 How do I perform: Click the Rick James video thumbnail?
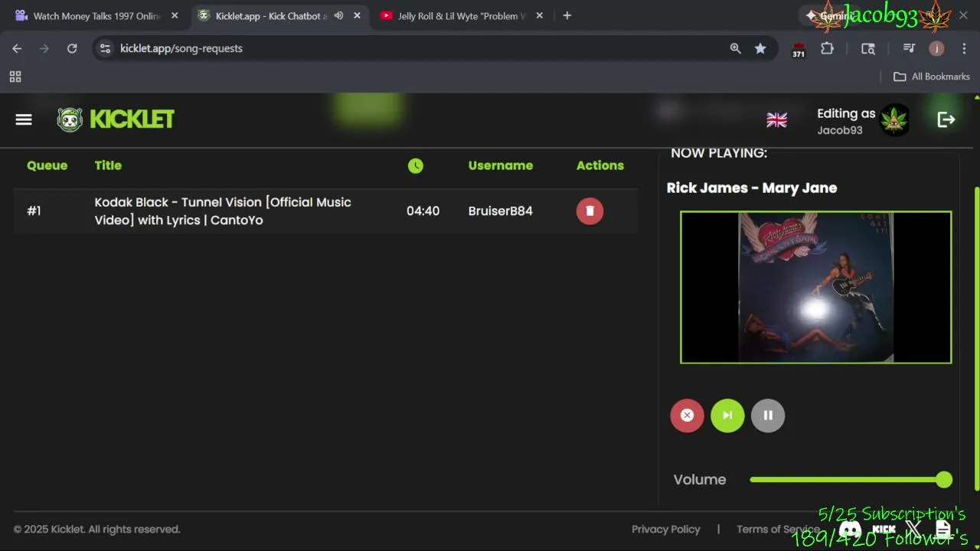pos(816,287)
